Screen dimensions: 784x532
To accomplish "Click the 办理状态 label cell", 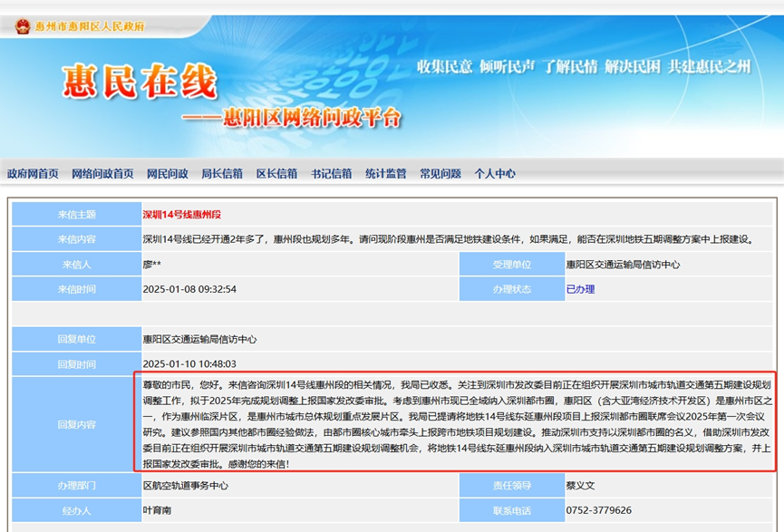I will coord(512,289).
